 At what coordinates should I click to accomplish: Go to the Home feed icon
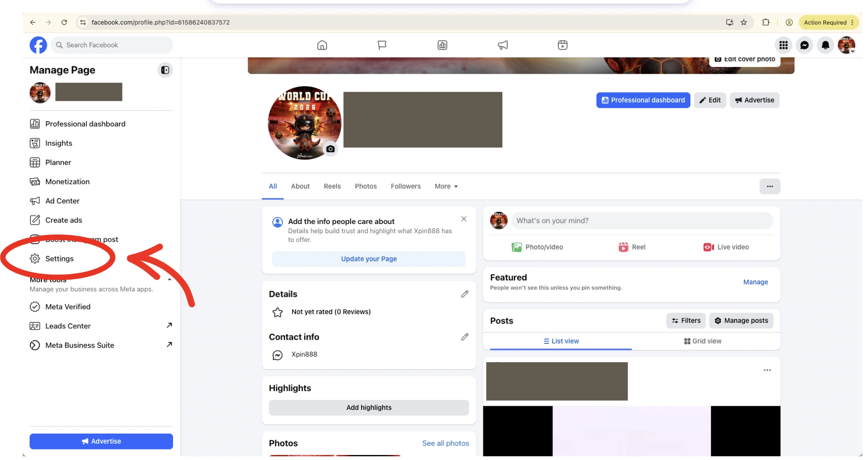pyautogui.click(x=322, y=45)
